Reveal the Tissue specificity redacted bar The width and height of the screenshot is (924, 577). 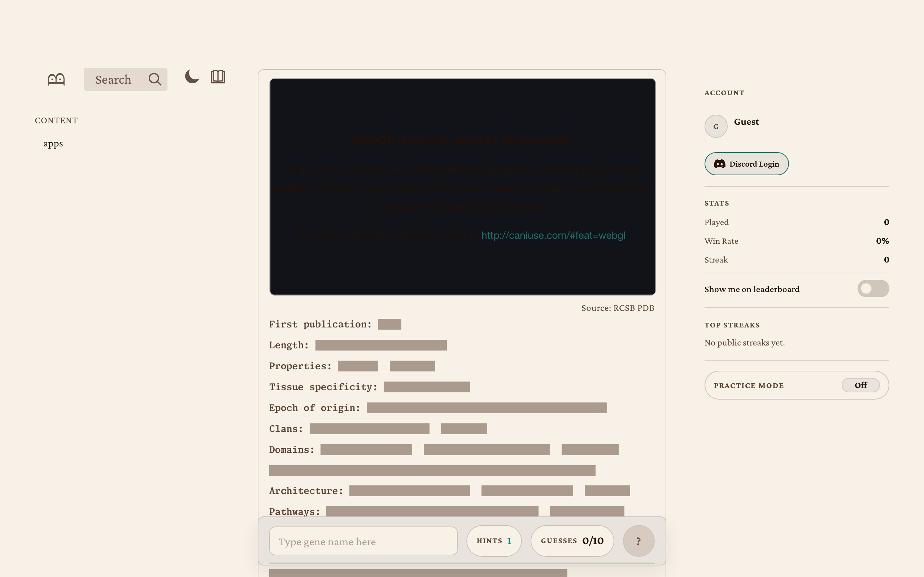[x=427, y=387]
